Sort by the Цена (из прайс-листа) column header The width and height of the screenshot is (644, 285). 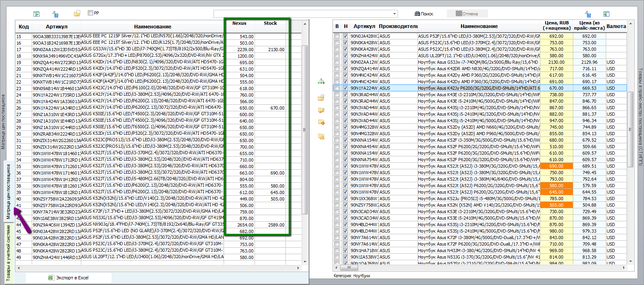pyautogui.click(x=590, y=26)
